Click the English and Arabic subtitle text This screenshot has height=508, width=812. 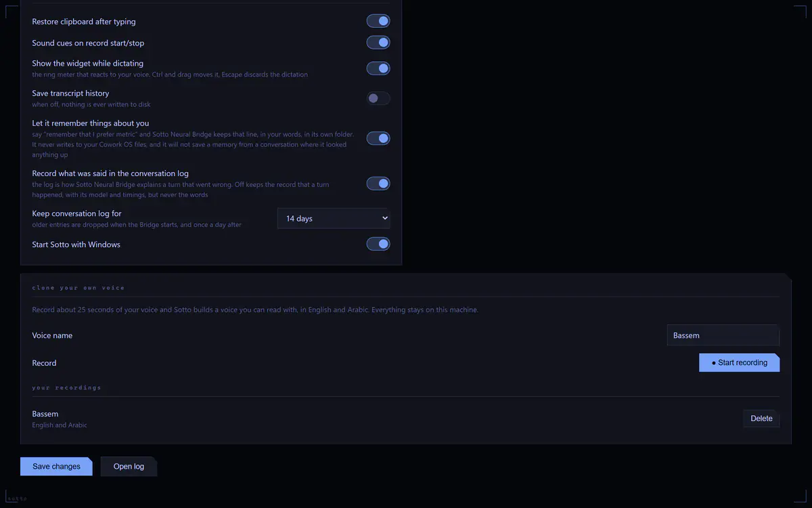(60, 425)
